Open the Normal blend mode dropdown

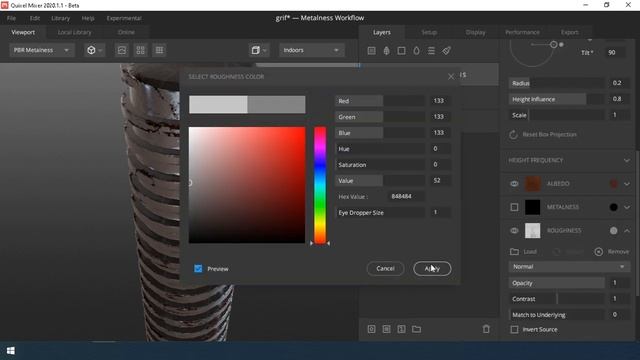tap(569, 267)
